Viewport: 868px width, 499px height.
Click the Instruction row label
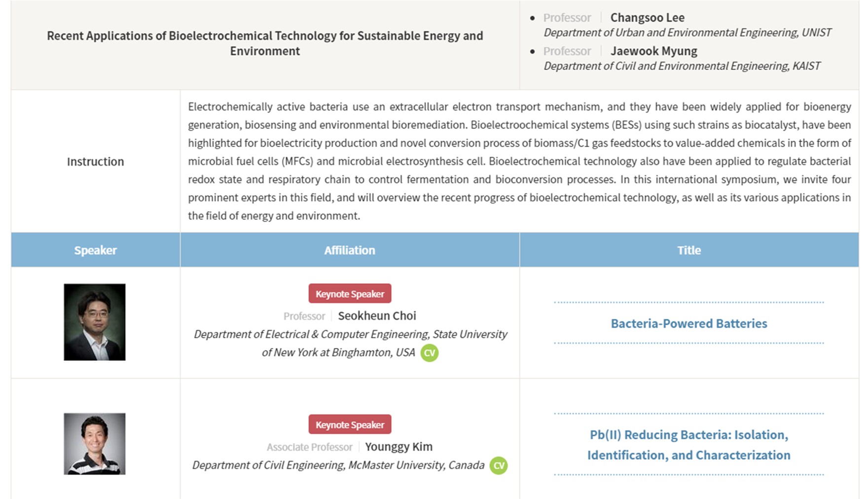tap(95, 161)
